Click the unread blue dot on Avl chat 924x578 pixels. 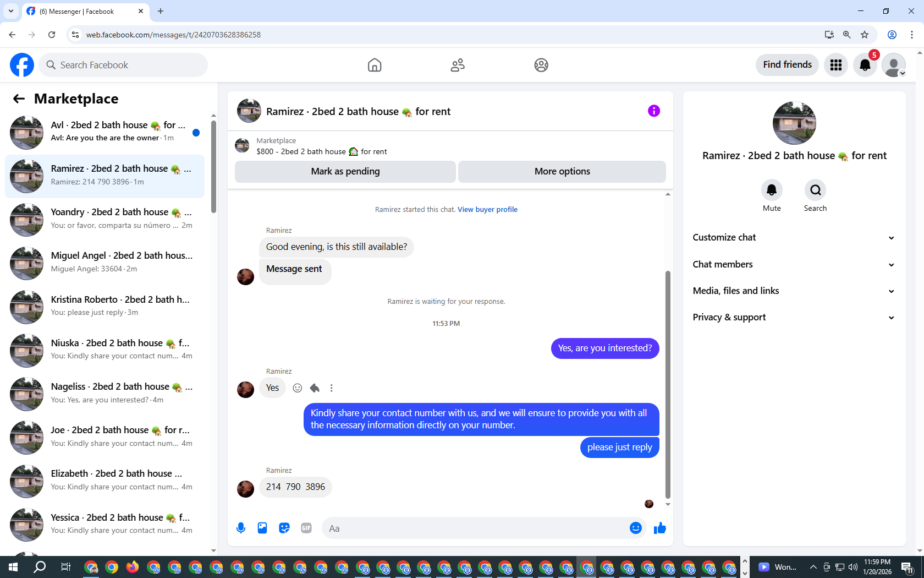(196, 133)
